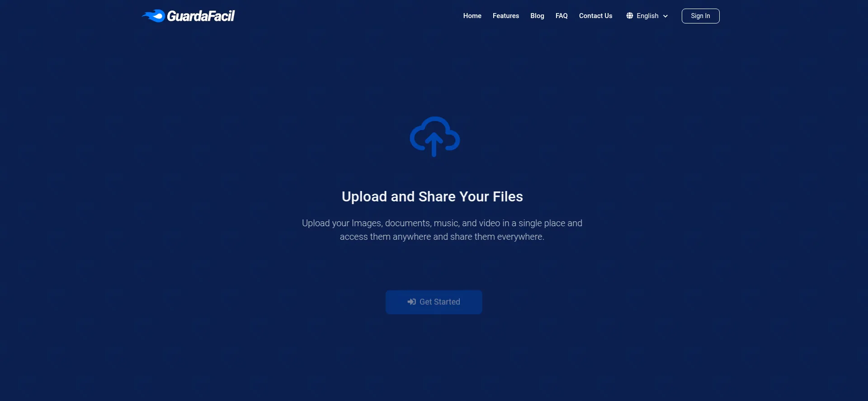This screenshot has width=868, height=401.
Task: Click the 'Upload your Images, documents' description text
Action: coord(442,230)
